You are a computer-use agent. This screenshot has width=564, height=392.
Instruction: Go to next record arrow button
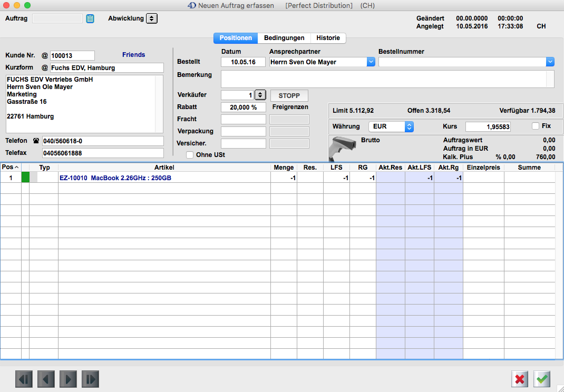69,379
